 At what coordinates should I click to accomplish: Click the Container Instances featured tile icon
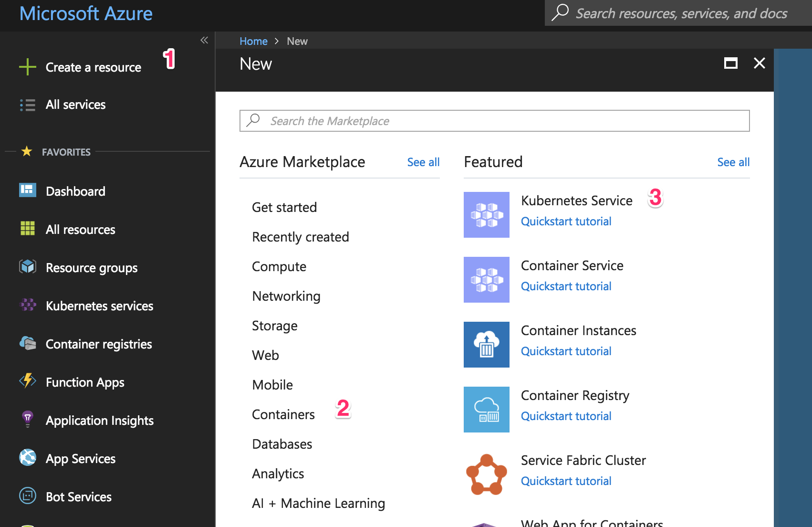[x=487, y=345]
